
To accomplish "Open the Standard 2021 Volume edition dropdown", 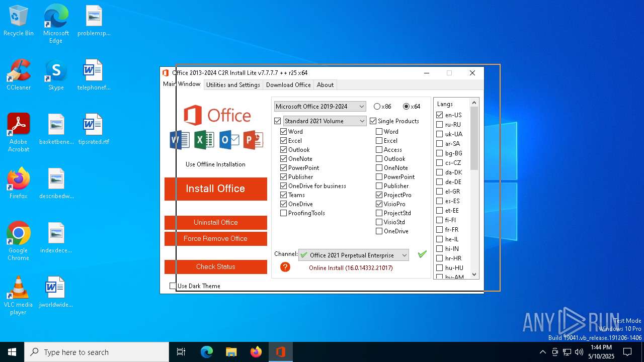I will [325, 121].
